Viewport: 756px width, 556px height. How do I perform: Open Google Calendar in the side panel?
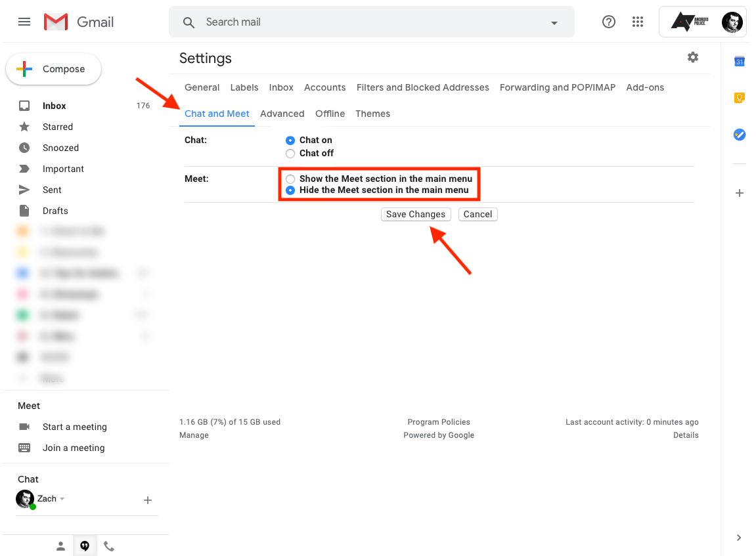click(739, 61)
